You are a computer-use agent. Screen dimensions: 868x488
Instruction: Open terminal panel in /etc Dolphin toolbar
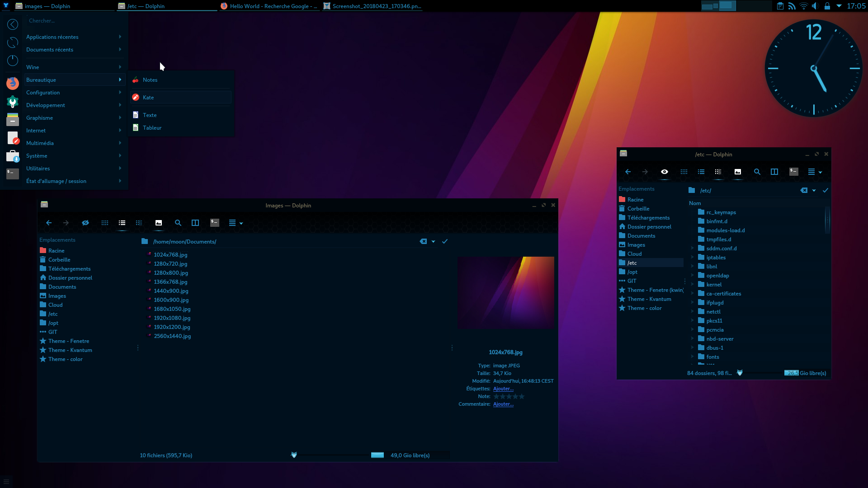793,172
